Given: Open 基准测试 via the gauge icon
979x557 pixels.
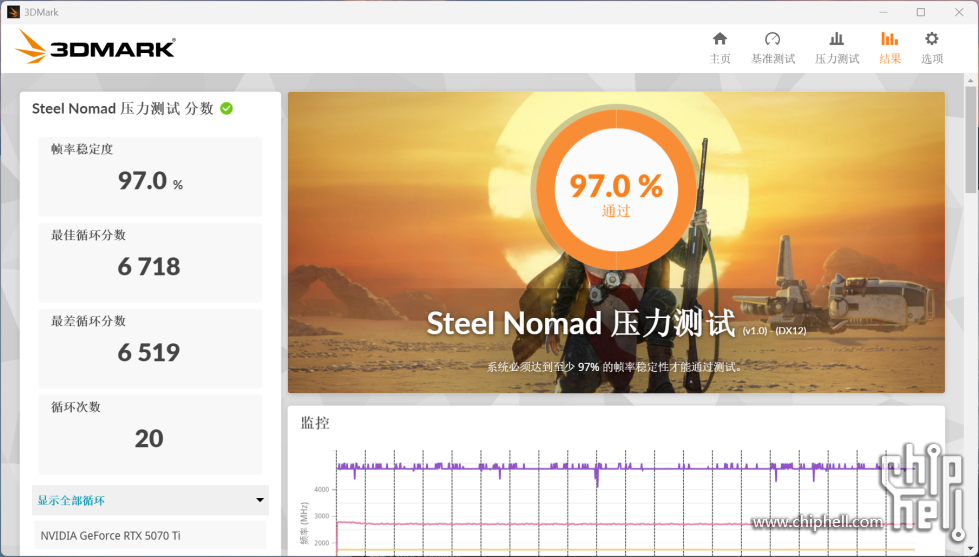Looking at the screenshot, I should 772,40.
